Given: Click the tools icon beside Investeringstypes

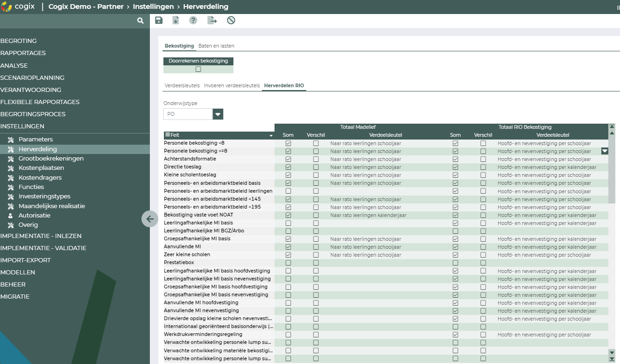Looking at the screenshot, I should coord(11,196).
